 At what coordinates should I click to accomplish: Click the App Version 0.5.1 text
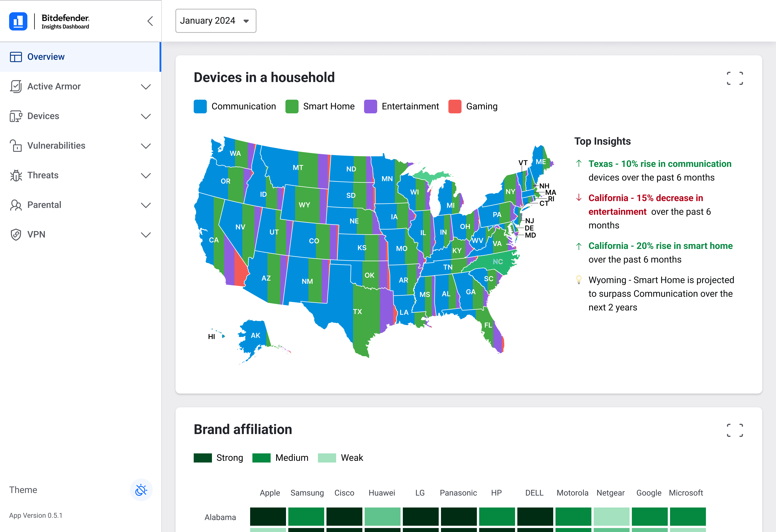click(x=36, y=515)
